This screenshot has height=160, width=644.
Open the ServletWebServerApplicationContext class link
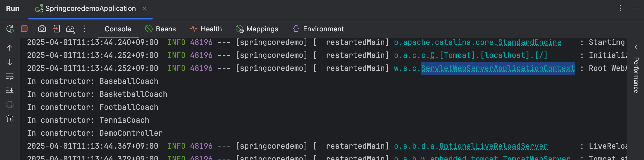pos(498,68)
